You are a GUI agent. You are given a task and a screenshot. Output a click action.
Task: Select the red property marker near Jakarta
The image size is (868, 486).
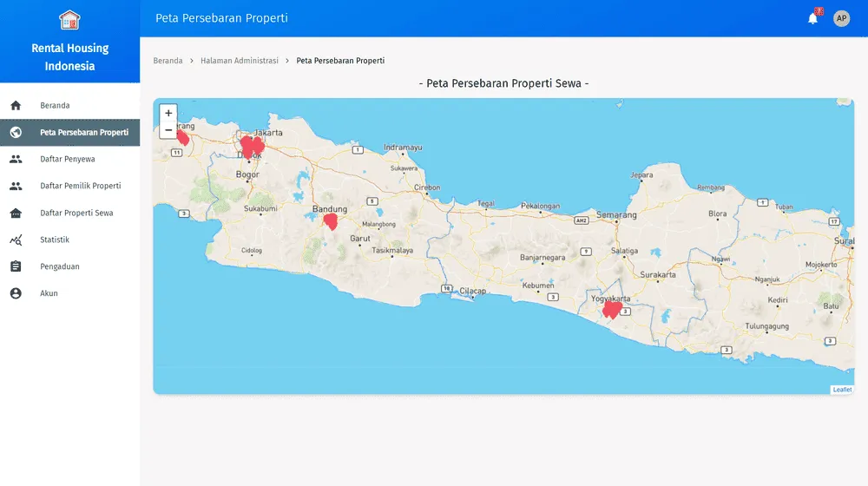(x=252, y=147)
